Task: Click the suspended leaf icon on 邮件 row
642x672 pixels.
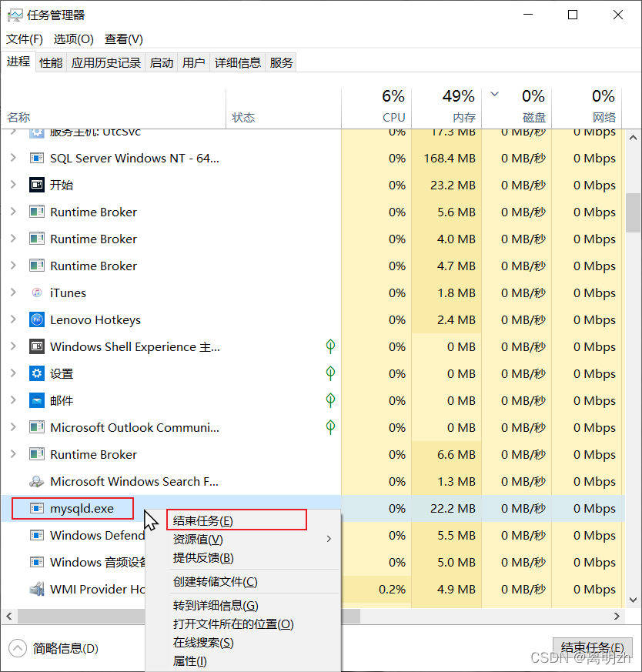Action: (x=330, y=400)
